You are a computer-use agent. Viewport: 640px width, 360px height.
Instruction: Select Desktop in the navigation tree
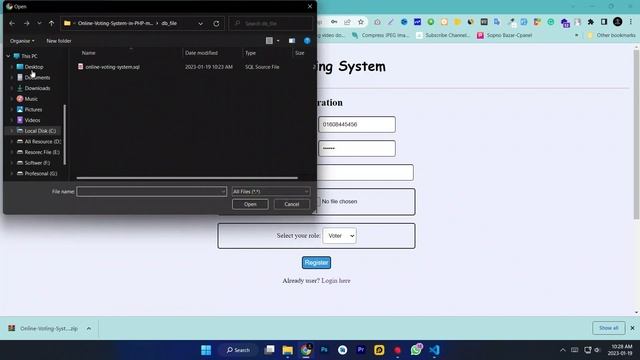tap(34, 67)
